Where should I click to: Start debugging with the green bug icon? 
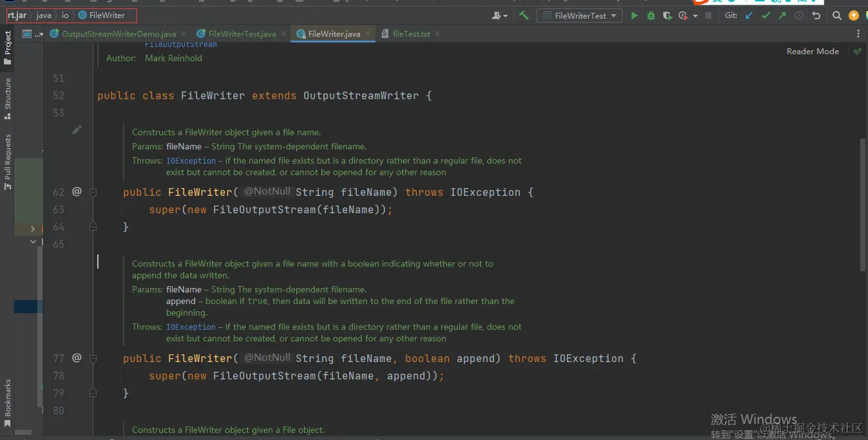(x=651, y=15)
